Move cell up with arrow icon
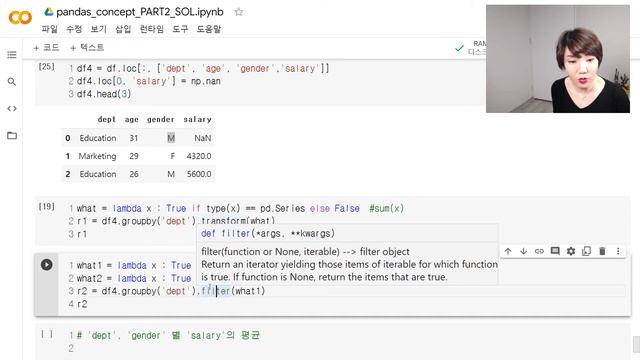640x360 pixels. 508,251
